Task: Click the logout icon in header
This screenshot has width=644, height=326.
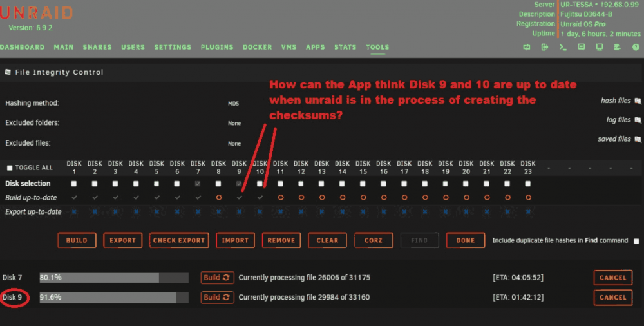Action: [x=545, y=47]
